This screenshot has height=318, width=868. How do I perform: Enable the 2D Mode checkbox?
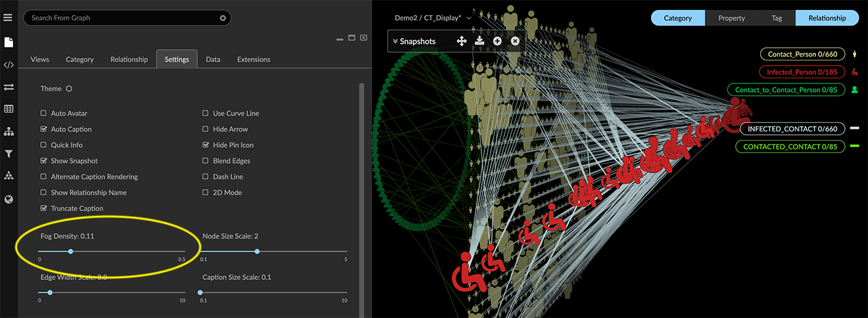(x=206, y=193)
